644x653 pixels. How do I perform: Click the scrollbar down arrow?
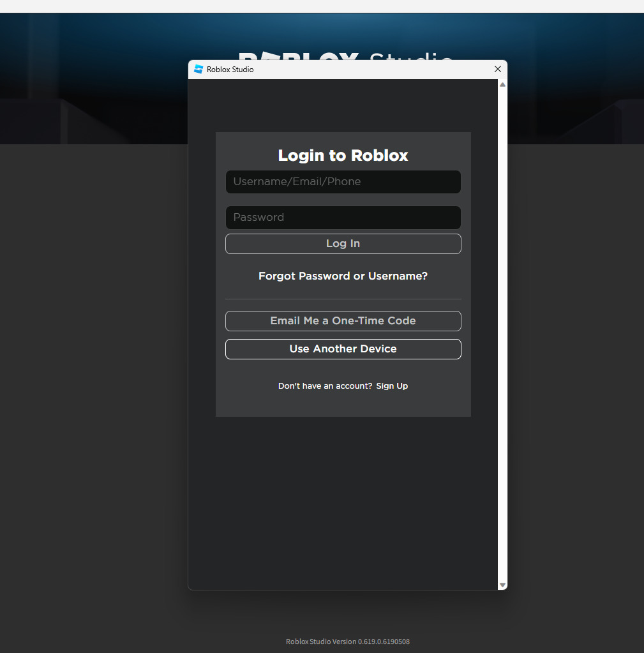502,585
